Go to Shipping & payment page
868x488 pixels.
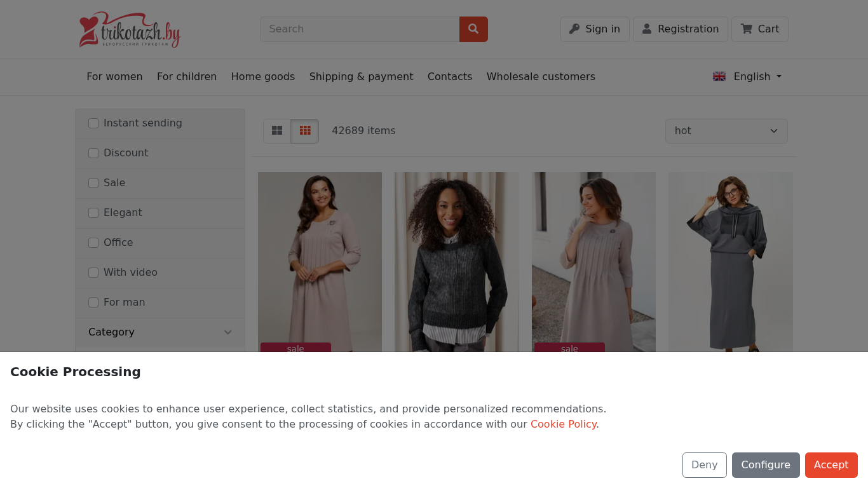click(x=361, y=76)
